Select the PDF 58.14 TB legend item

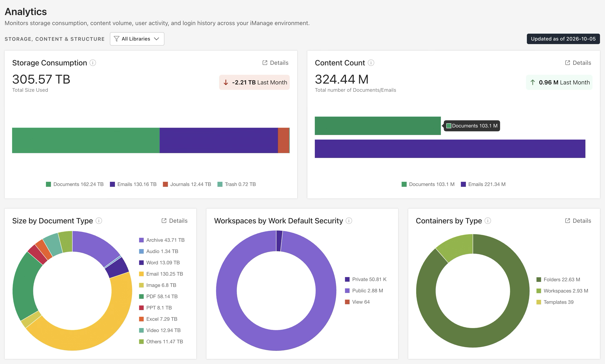tap(158, 297)
